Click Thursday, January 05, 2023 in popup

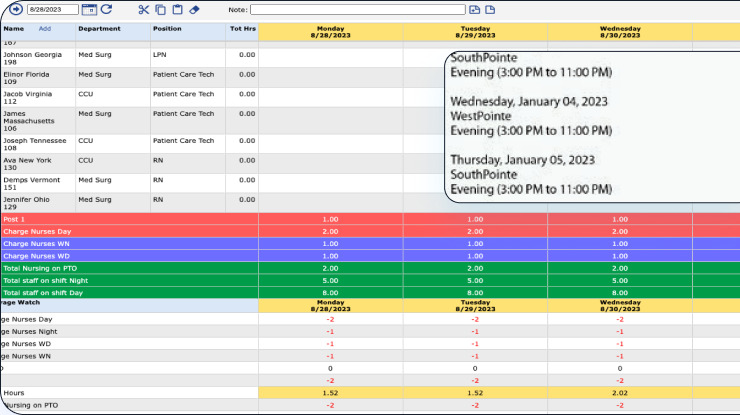(522, 160)
